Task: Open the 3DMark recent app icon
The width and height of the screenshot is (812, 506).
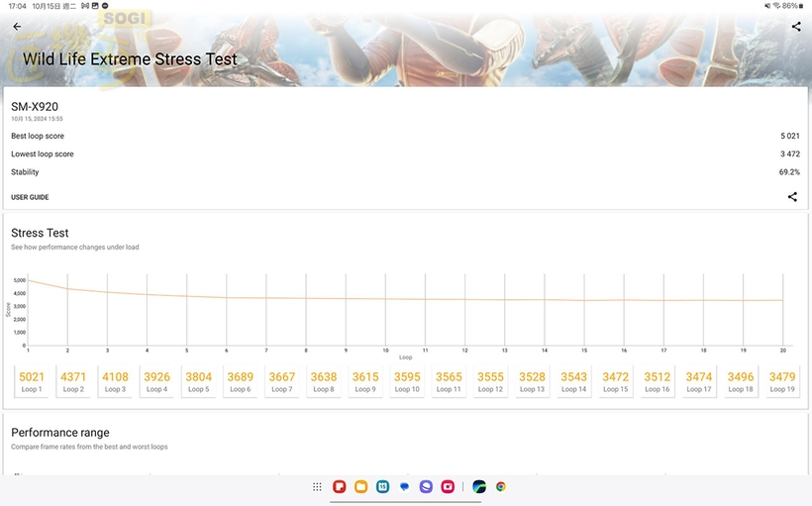Action: (479, 486)
